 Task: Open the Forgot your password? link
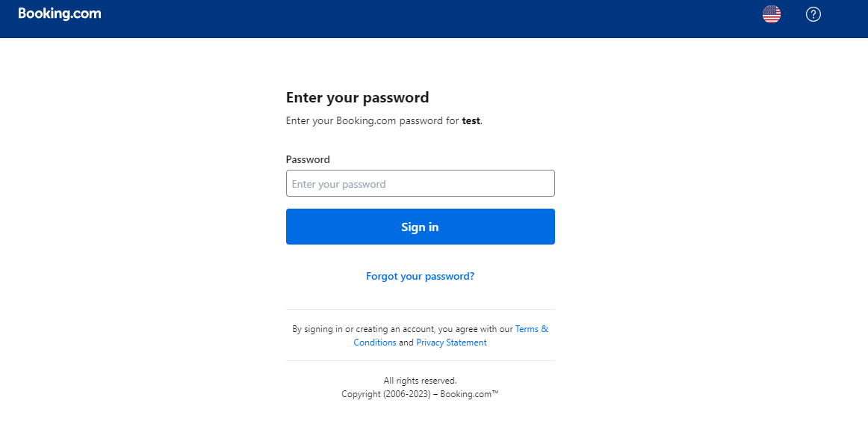(x=420, y=276)
